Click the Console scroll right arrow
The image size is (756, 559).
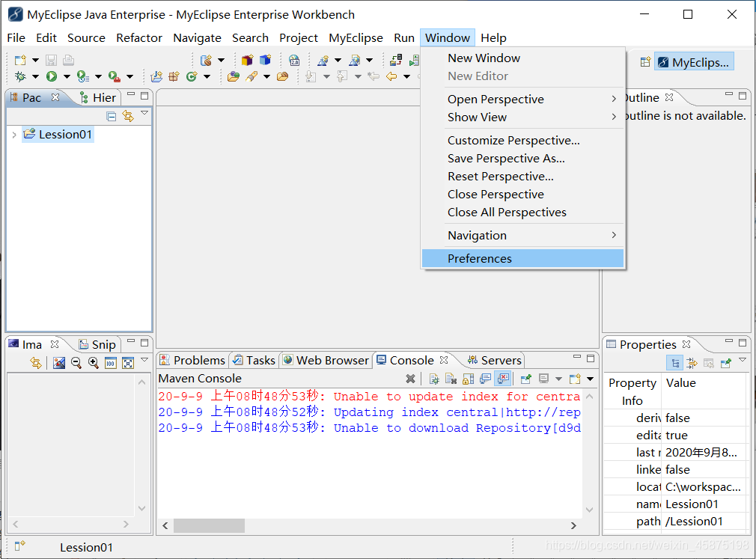(x=573, y=526)
